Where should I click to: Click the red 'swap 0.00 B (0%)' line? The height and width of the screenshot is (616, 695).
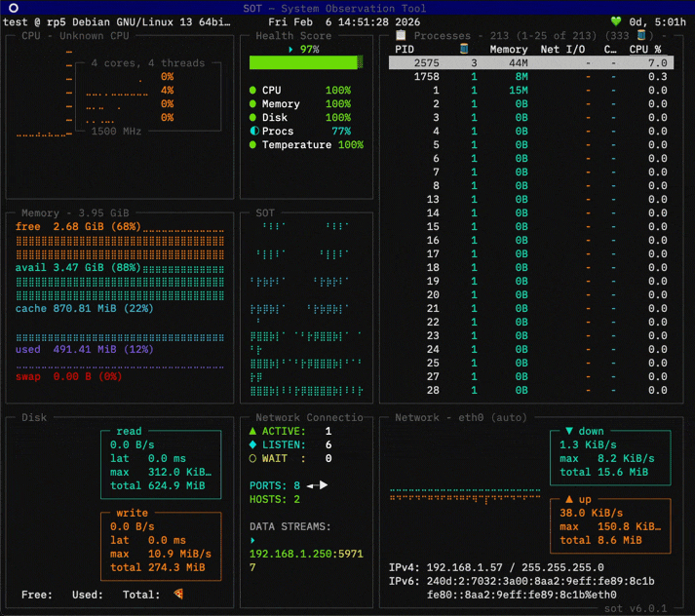pos(68,376)
